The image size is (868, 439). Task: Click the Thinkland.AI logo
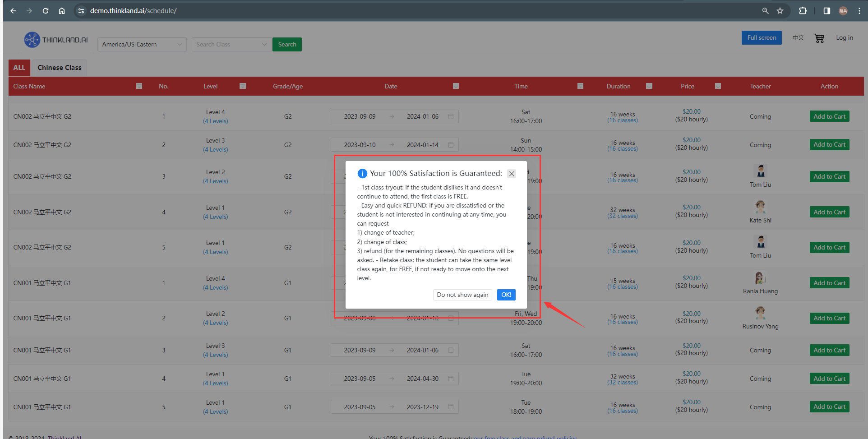point(56,40)
